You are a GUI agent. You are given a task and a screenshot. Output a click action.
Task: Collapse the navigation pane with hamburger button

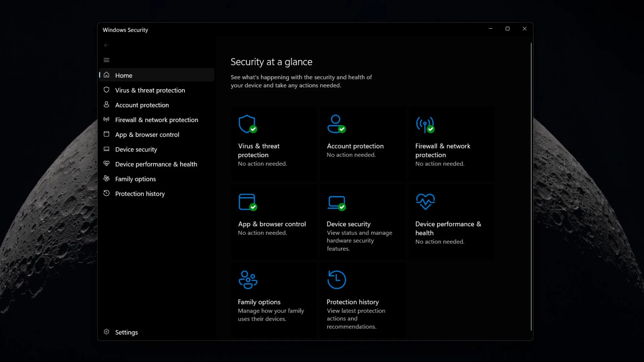coord(107,60)
